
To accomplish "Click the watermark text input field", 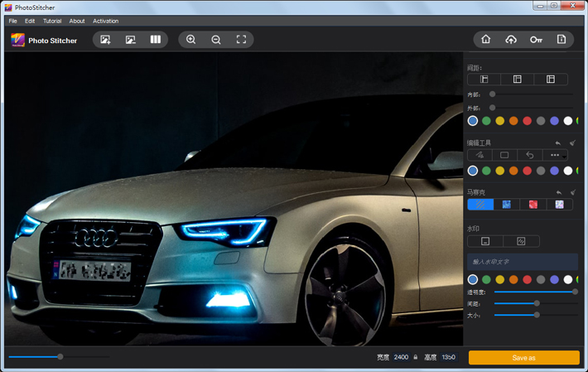I will coord(523,262).
